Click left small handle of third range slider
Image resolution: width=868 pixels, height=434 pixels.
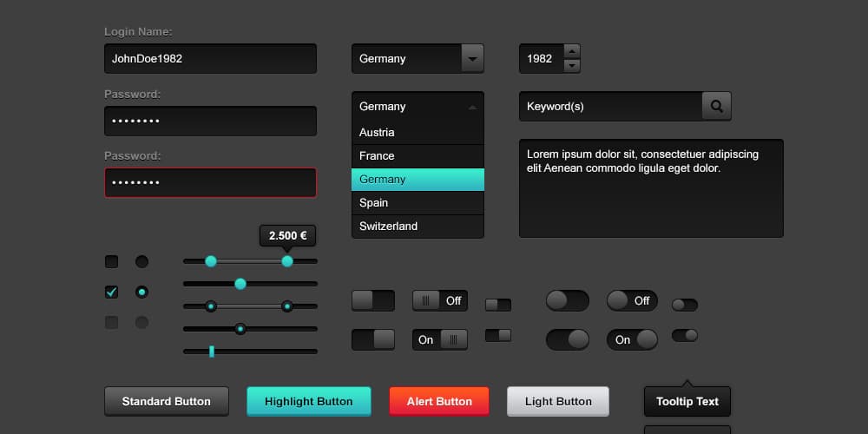[x=211, y=306]
